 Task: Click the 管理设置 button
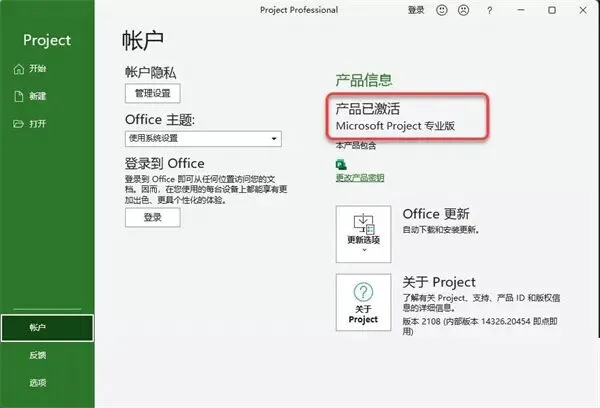click(x=153, y=93)
